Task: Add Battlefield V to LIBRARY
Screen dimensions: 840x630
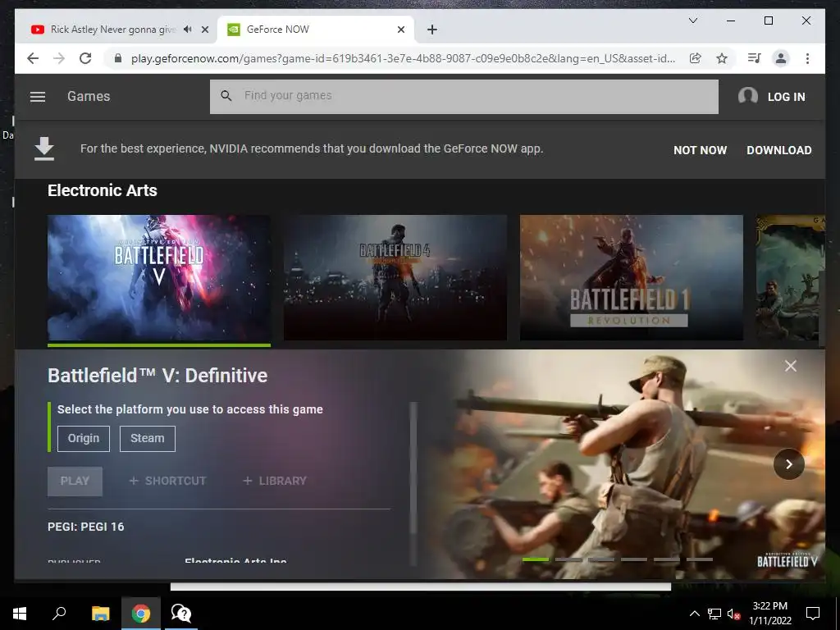Action: 275,481
